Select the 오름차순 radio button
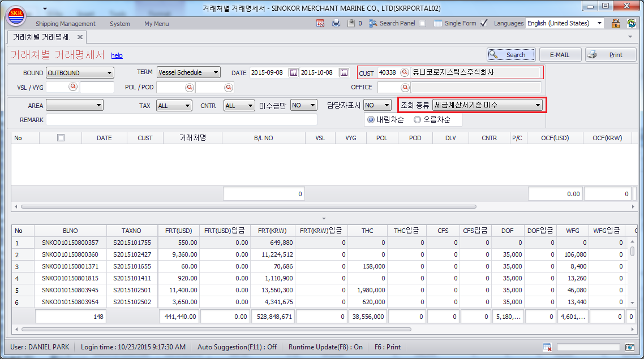The width and height of the screenshot is (644, 359). pos(417,120)
